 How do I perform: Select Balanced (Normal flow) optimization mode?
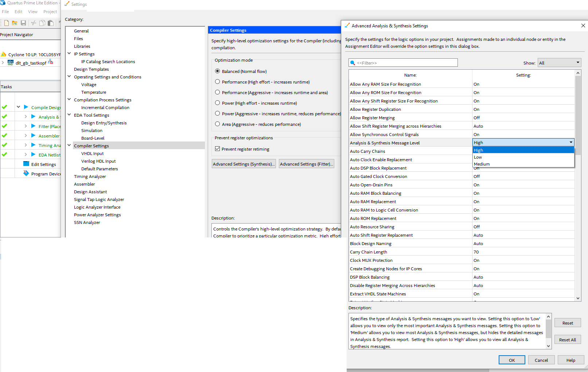217,71
